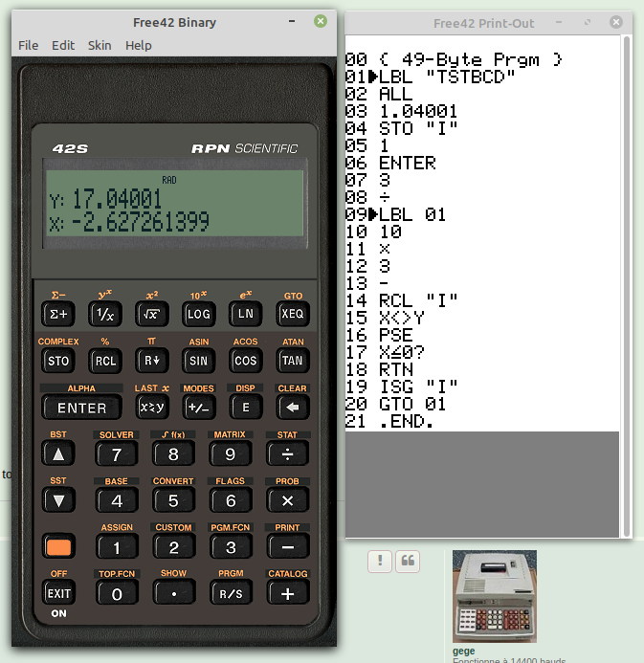This screenshot has width=644, height=663.
Task: Tap the digit 6 key
Action: [231, 500]
